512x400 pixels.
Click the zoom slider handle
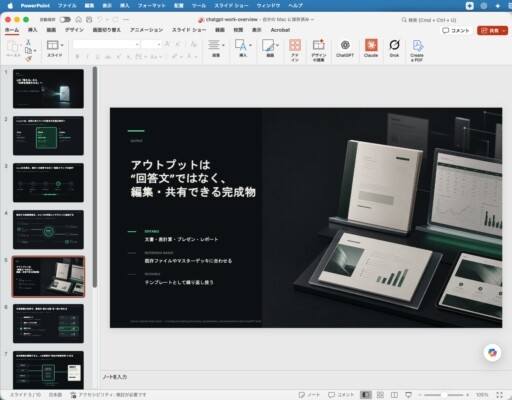444,395
